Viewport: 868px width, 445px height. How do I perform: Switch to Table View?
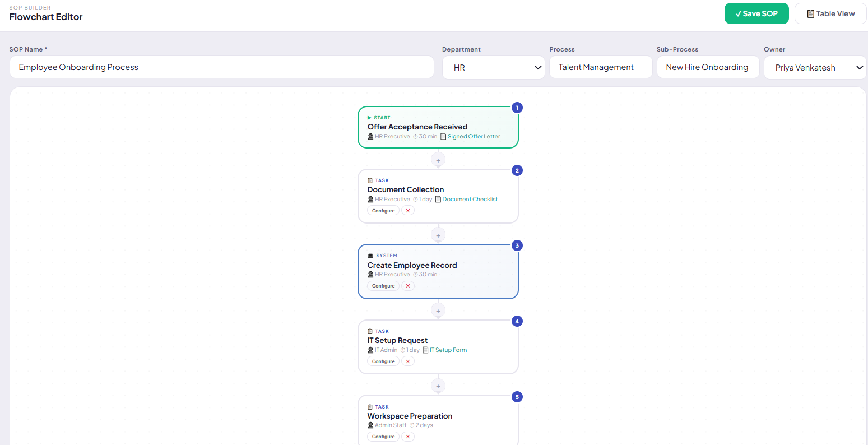(830, 13)
